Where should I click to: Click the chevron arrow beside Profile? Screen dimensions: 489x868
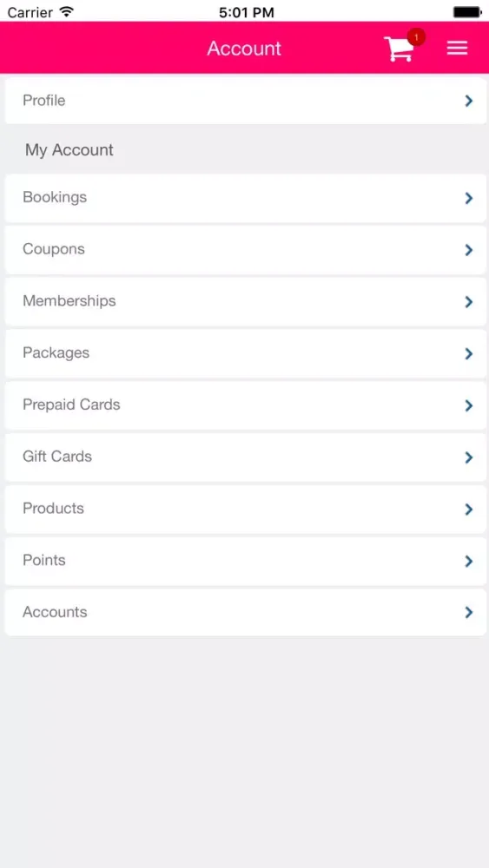point(468,101)
